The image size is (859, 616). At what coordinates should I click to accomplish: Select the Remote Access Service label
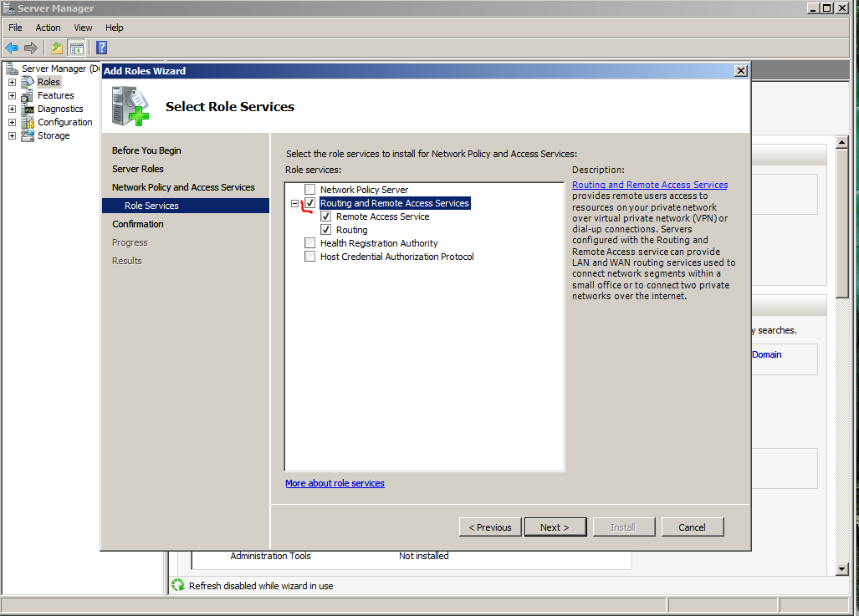(x=382, y=216)
